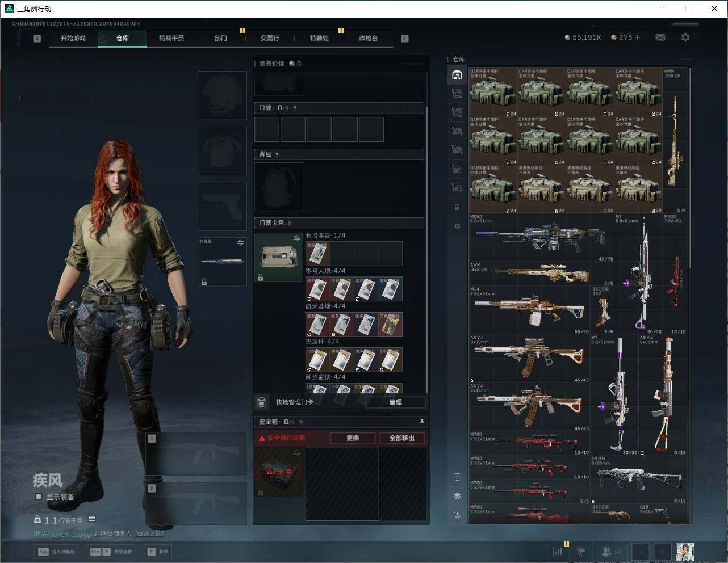728x563 pixels.
Task: Select the pistol equipment slot
Action: coord(222,205)
